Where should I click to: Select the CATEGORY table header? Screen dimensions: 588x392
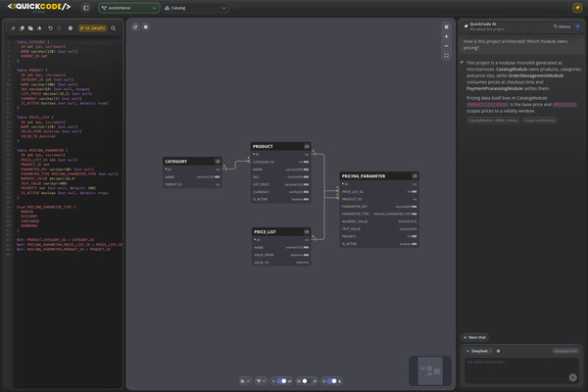(192, 162)
